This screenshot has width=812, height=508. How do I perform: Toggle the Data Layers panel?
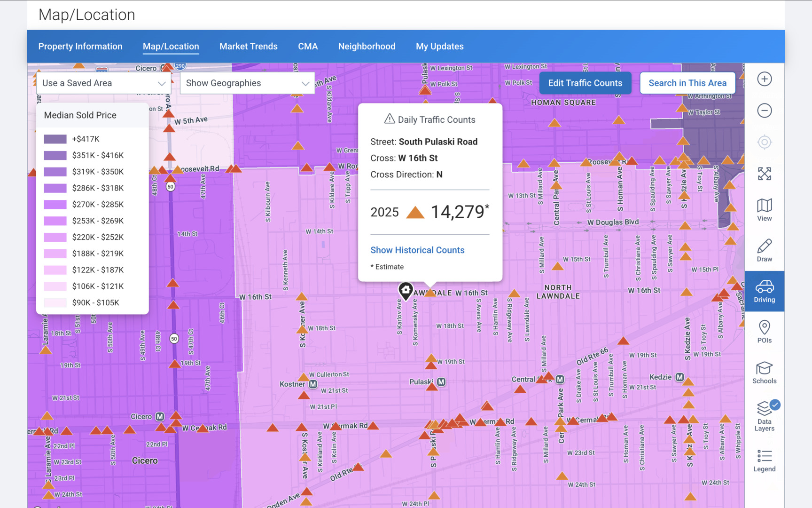pos(764,416)
